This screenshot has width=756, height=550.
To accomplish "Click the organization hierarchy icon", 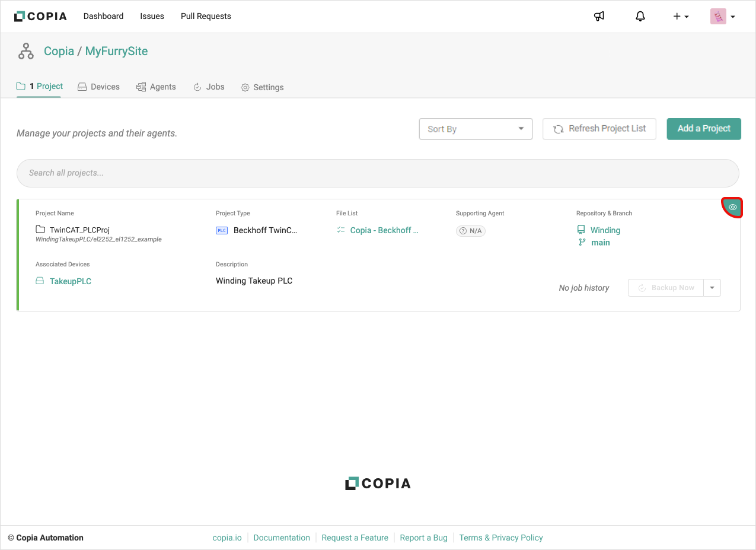I will (x=26, y=52).
